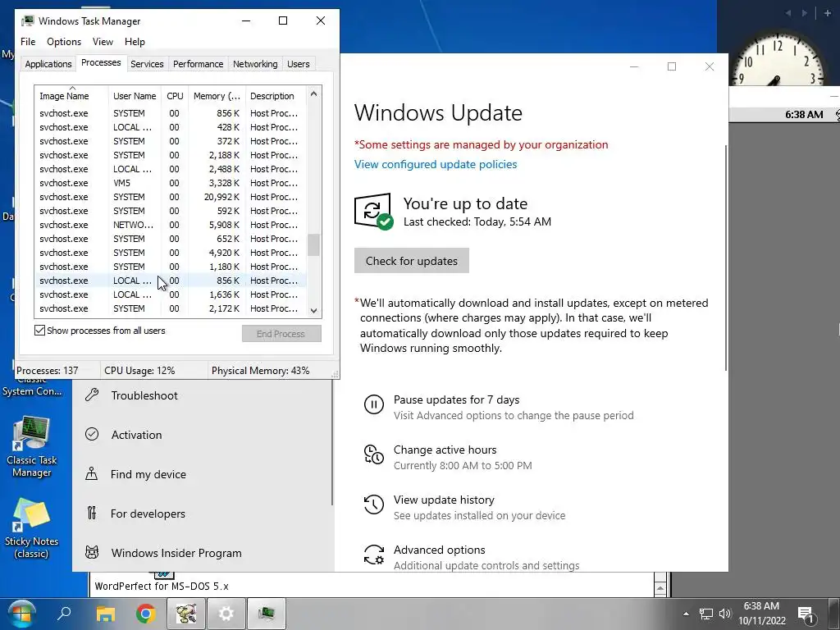Open File Explorer from taskbar
The image size is (840, 630).
tap(106, 614)
